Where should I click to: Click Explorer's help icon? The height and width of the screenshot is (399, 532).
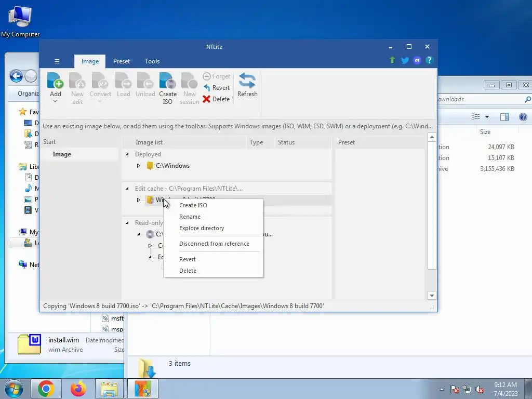pos(523,117)
